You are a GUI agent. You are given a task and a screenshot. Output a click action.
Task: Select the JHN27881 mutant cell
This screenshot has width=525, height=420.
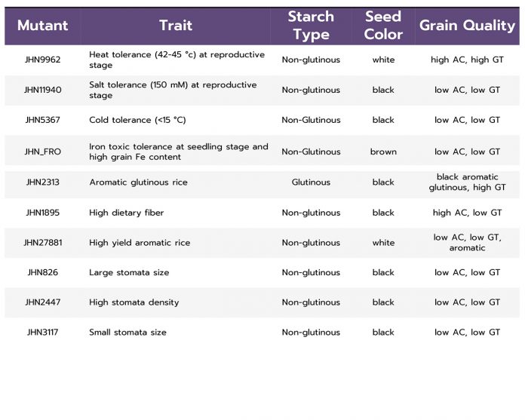(42, 243)
